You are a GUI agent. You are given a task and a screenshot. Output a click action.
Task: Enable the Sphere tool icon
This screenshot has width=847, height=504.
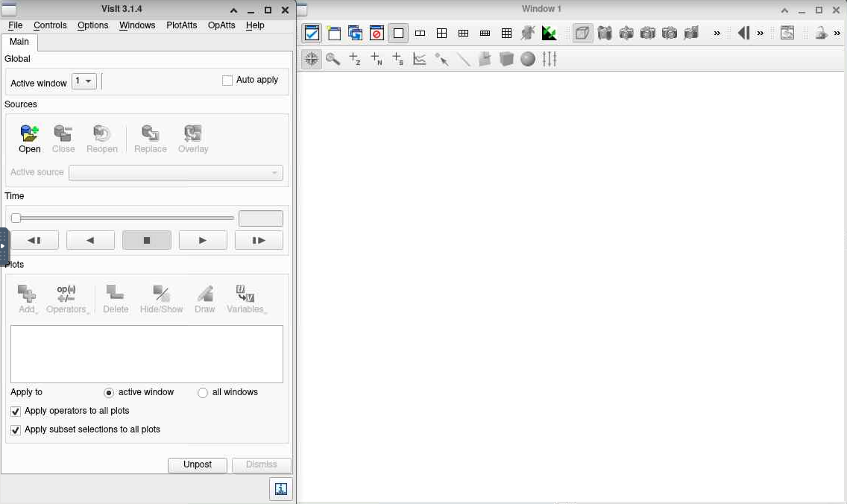(528, 59)
